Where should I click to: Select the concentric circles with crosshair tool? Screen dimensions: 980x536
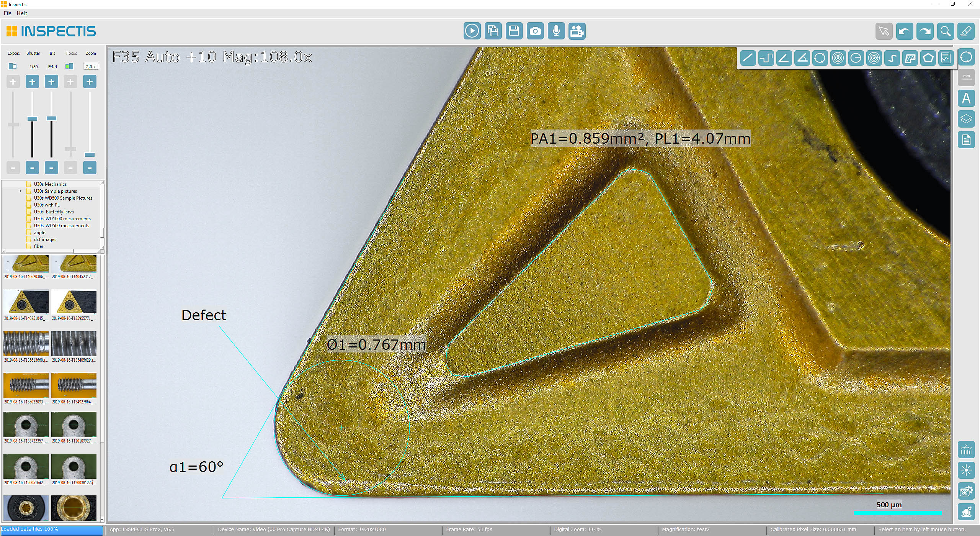coord(838,58)
